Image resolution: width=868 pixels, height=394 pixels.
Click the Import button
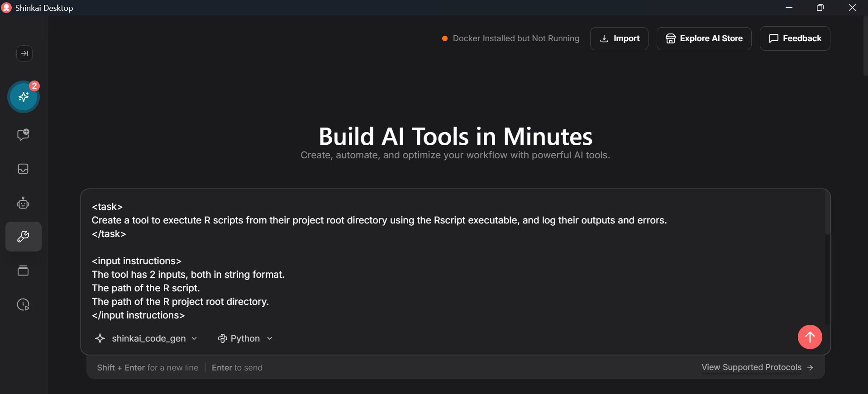click(x=619, y=38)
